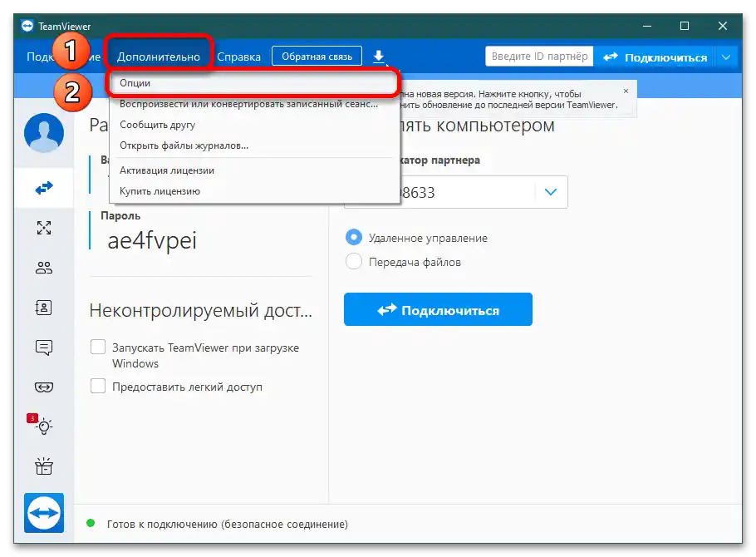Click the TeamViewer title bar logo
Screen dimensions: 756x557
click(x=27, y=26)
